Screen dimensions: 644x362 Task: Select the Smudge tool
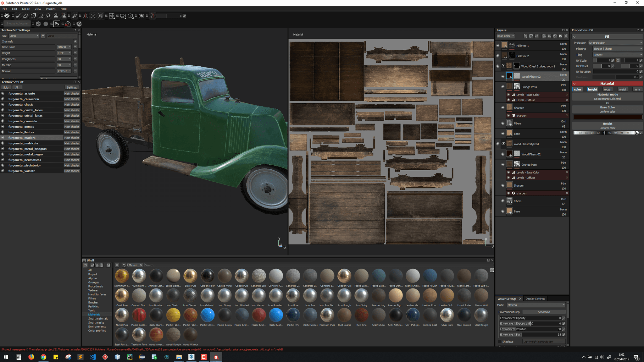pyautogui.click(x=48, y=16)
